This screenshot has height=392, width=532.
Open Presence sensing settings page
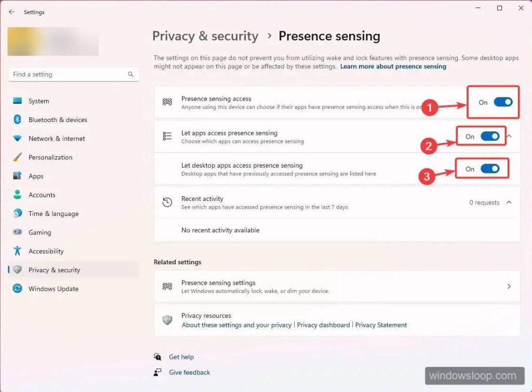[x=337, y=287]
